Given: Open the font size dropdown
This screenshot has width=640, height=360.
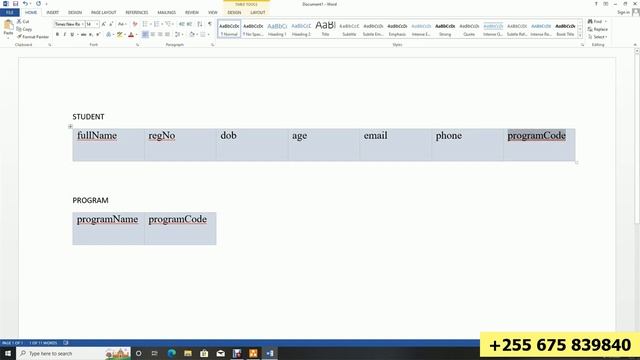Looking at the screenshot, I should [x=97, y=24].
